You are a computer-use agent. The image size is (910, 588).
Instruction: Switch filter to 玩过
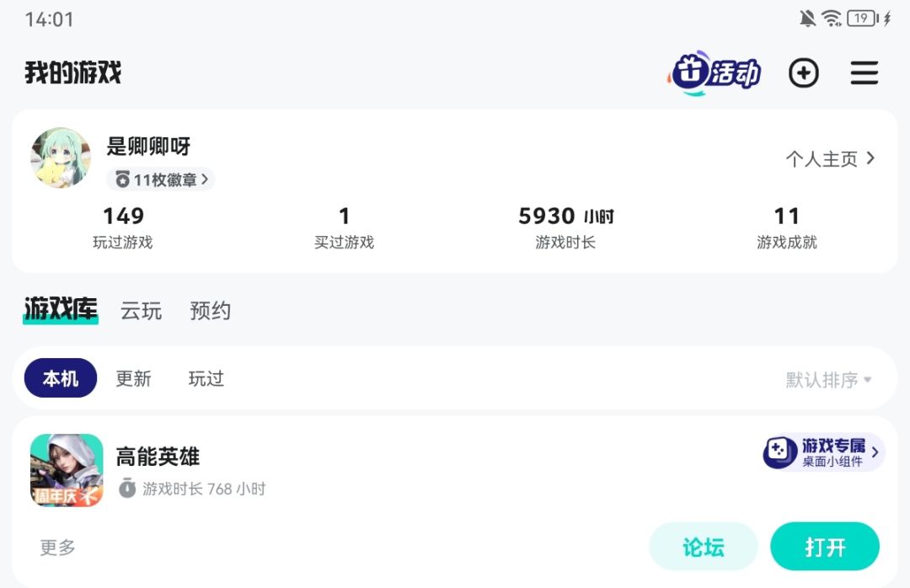(x=206, y=378)
